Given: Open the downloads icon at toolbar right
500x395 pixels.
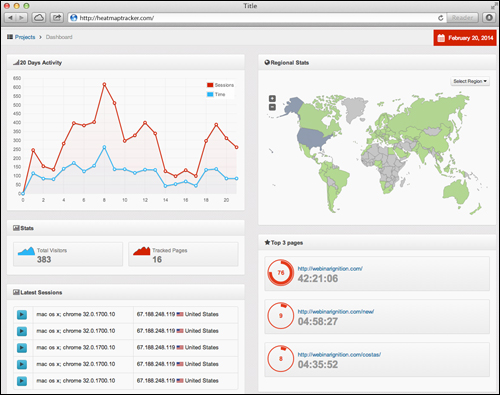Looking at the screenshot, I should (489, 18).
